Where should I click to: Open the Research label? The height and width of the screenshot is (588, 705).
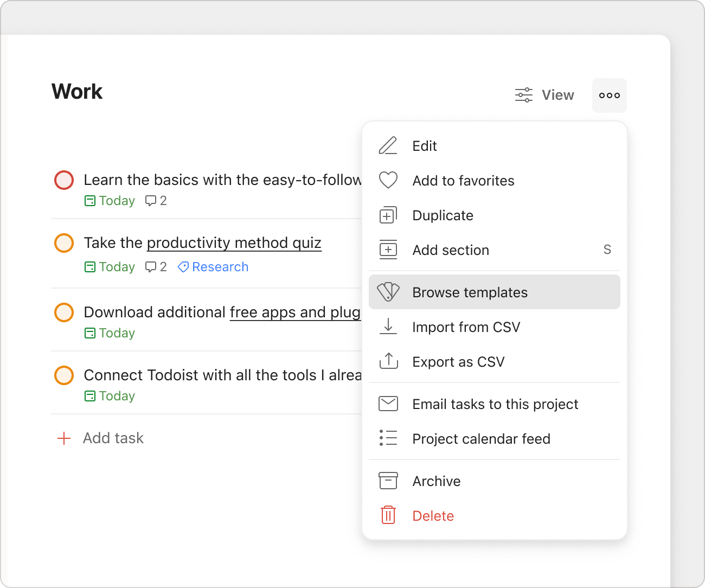click(219, 266)
